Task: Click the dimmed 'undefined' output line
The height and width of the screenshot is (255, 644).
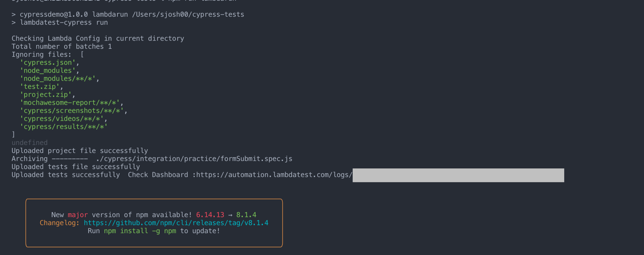Action: 29,143
